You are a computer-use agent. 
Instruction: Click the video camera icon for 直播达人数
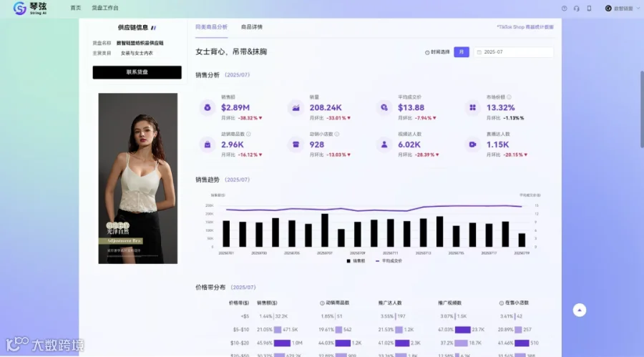(473, 145)
